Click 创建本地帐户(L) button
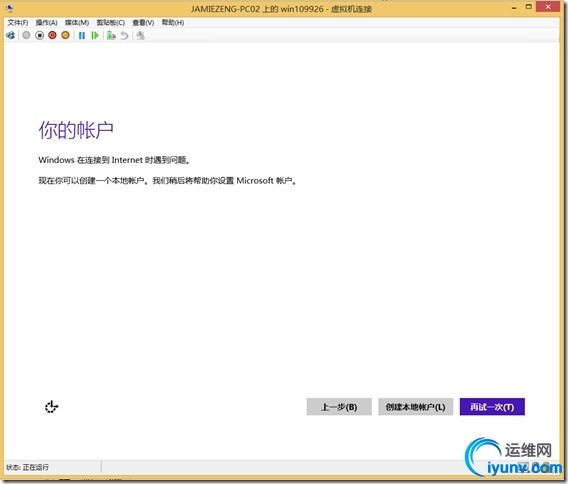Viewport: 568px width, 484px height. (x=415, y=407)
